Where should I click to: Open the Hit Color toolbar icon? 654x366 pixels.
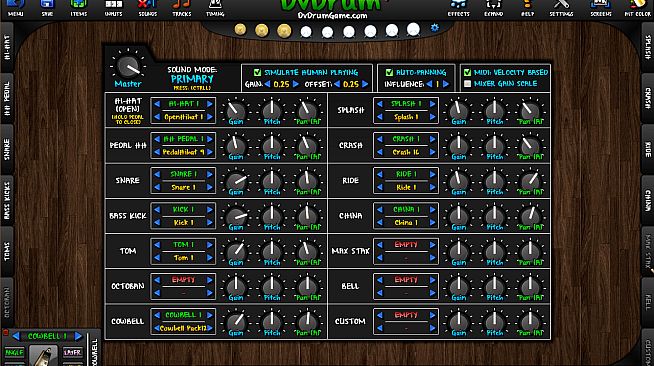coord(637,8)
